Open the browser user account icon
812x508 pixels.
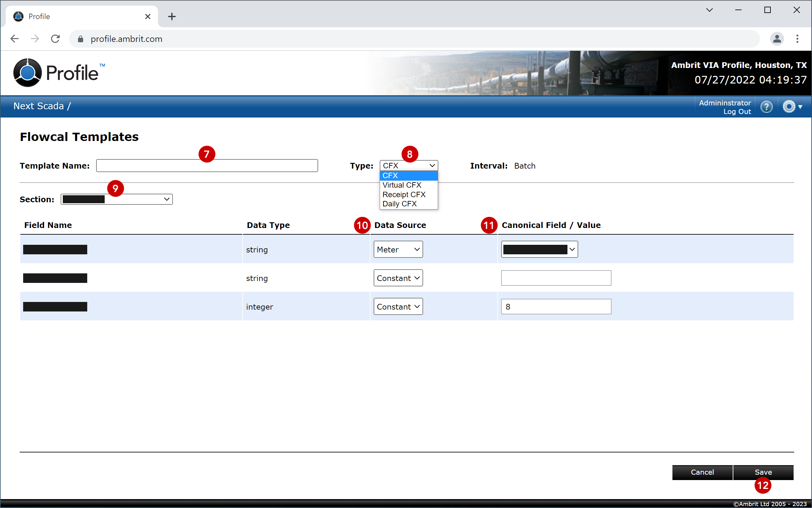(x=777, y=39)
